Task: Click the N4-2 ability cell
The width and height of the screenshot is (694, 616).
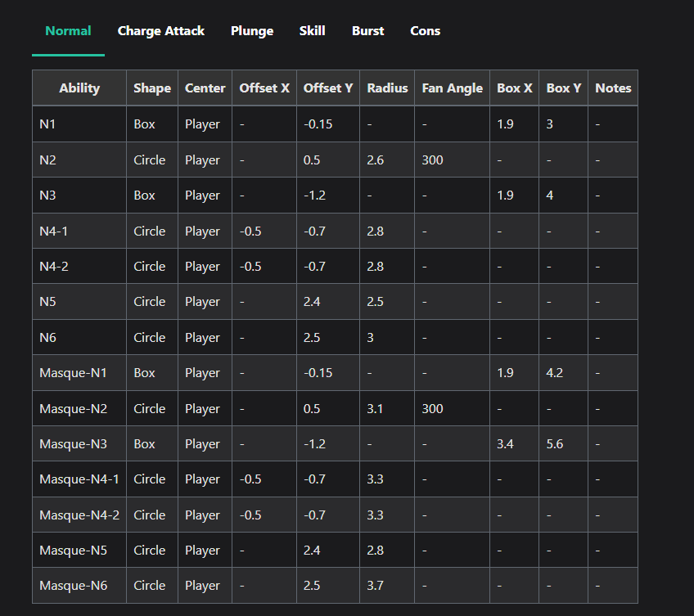Action: coord(79,267)
